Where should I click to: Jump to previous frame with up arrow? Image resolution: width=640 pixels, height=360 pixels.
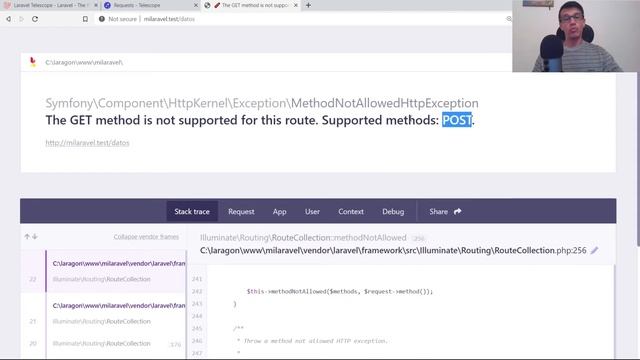pyautogui.click(x=27, y=237)
